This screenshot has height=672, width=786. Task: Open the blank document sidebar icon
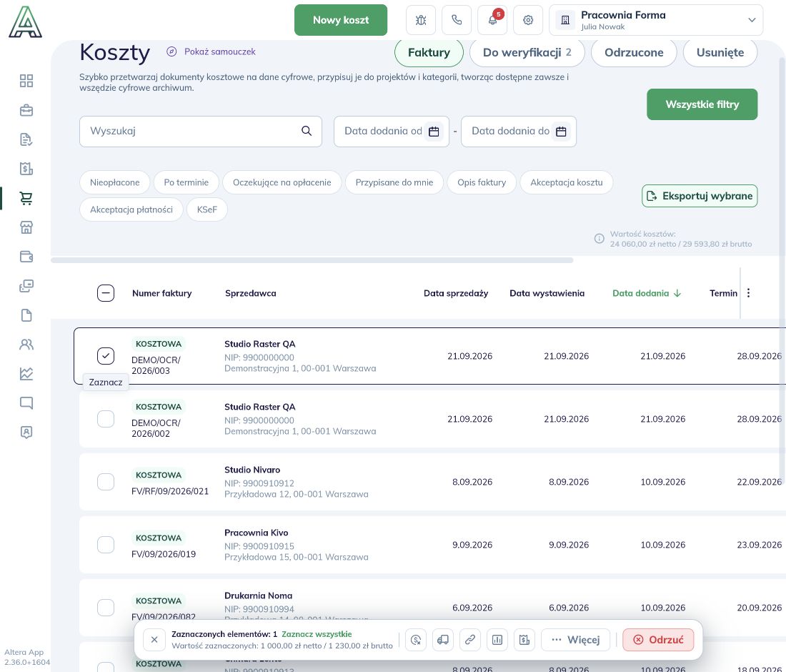(x=26, y=315)
